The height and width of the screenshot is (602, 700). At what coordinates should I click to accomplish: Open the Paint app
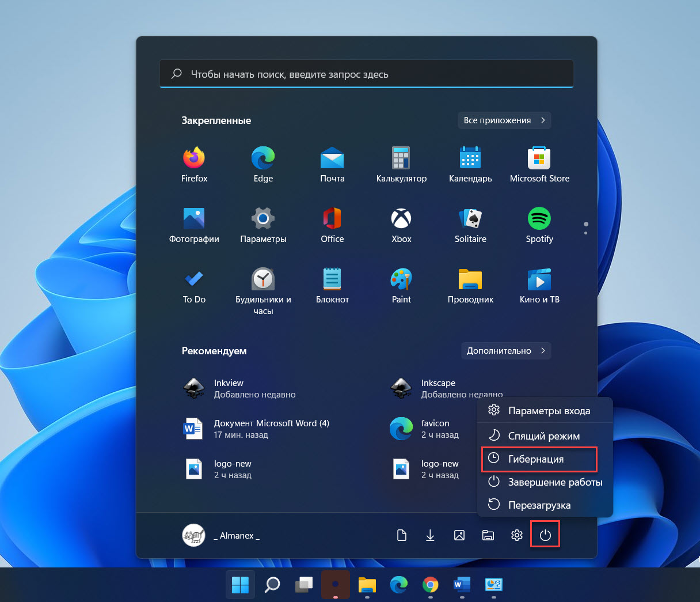[401, 286]
